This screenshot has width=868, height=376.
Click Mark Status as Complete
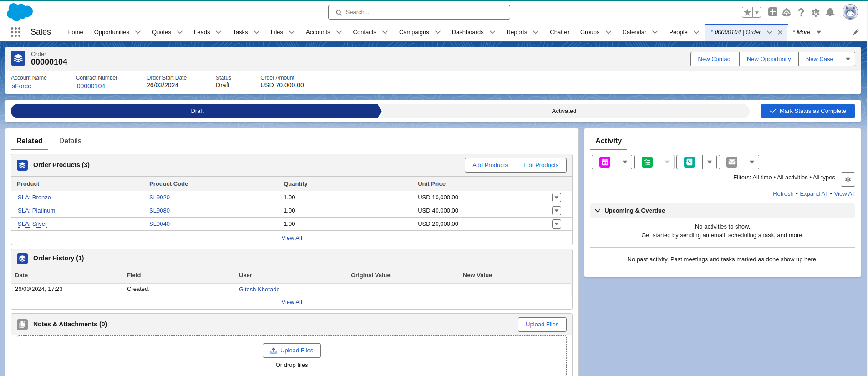coord(807,111)
